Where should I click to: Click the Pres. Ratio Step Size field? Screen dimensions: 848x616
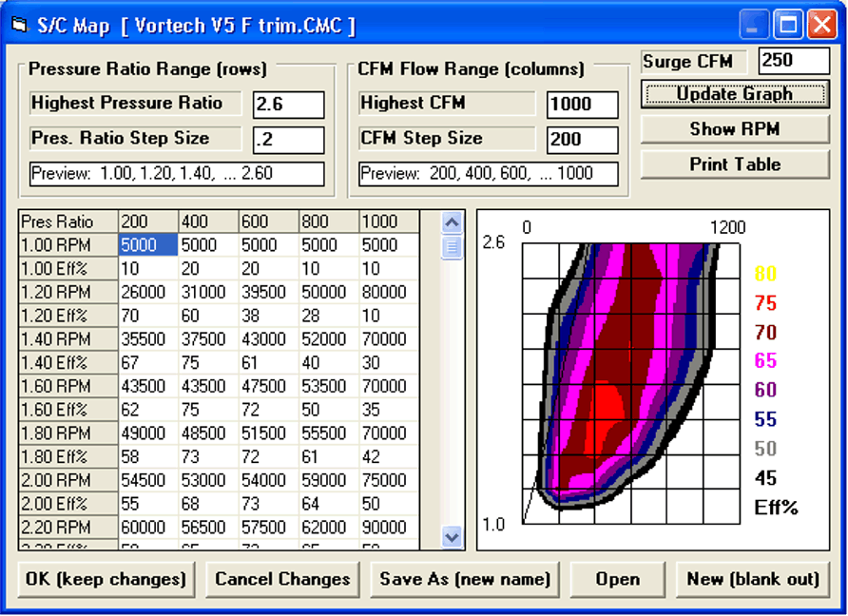(x=289, y=140)
